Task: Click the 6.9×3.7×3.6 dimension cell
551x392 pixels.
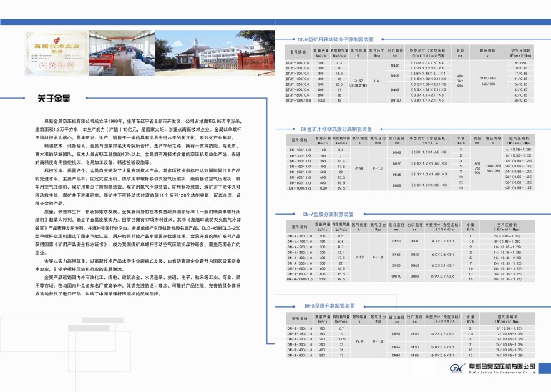Action: [443, 276]
